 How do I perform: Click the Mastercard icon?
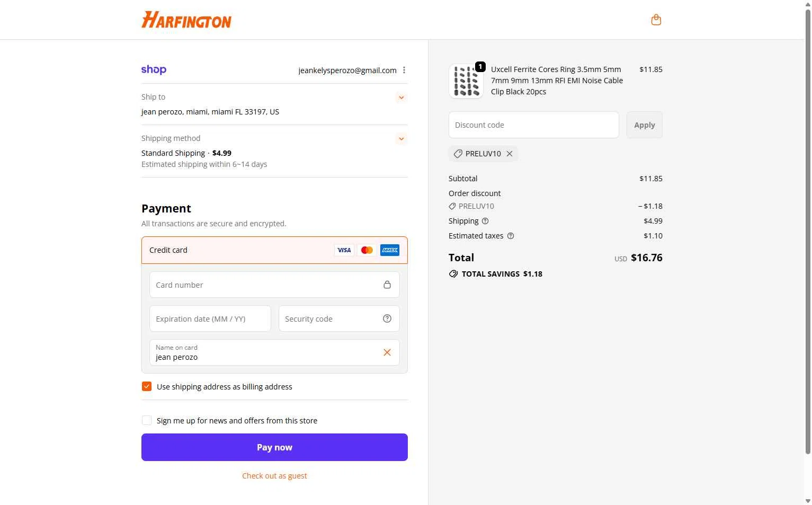[367, 250]
